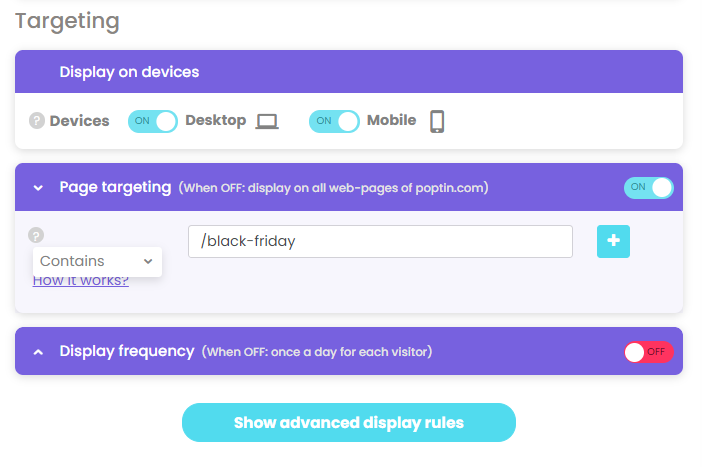The width and height of the screenshot is (702, 467).
Task: Collapse the Page targeting chevron
Action: pos(39,188)
